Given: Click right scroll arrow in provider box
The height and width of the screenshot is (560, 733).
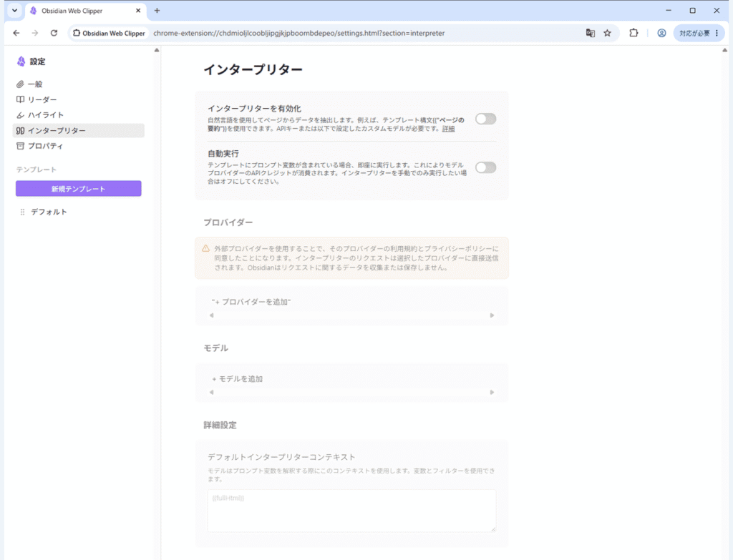Looking at the screenshot, I should pyautogui.click(x=492, y=315).
